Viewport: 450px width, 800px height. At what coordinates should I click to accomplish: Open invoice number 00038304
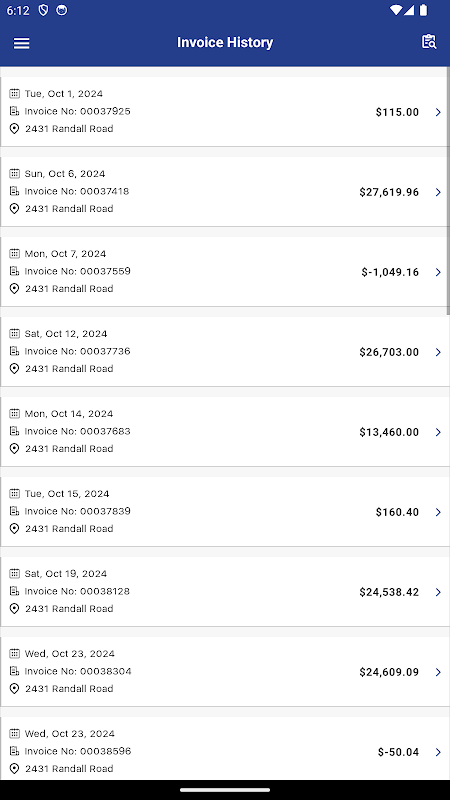pos(225,671)
